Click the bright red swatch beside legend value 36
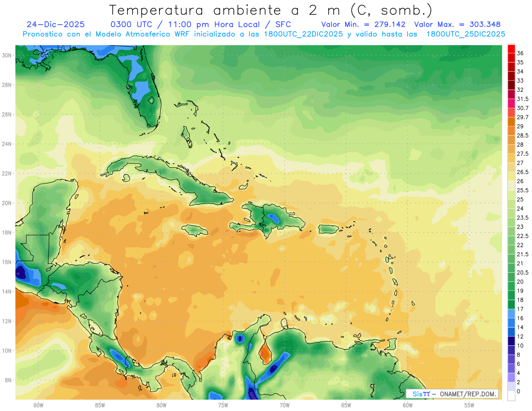The width and height of the screenshot is (532, 411). pyautogui.click(x=511, y=48)
